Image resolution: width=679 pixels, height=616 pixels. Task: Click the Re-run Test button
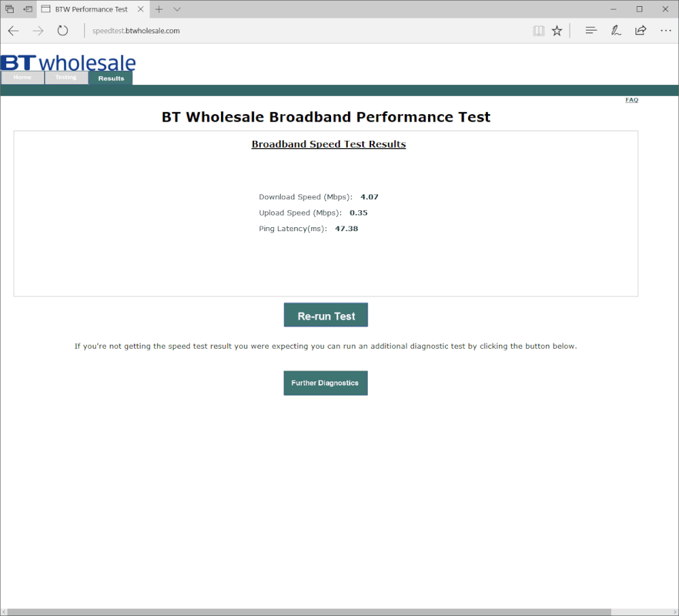click(326, 315)
